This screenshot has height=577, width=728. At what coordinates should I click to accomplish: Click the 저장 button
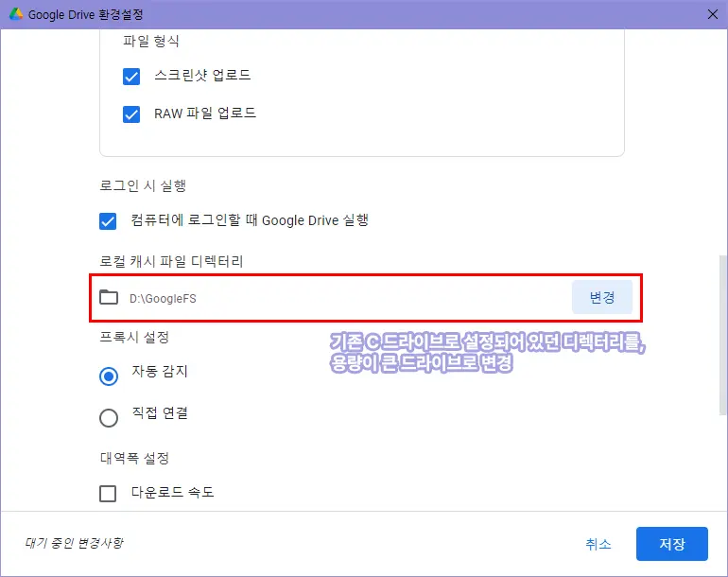tap(672, 544)
